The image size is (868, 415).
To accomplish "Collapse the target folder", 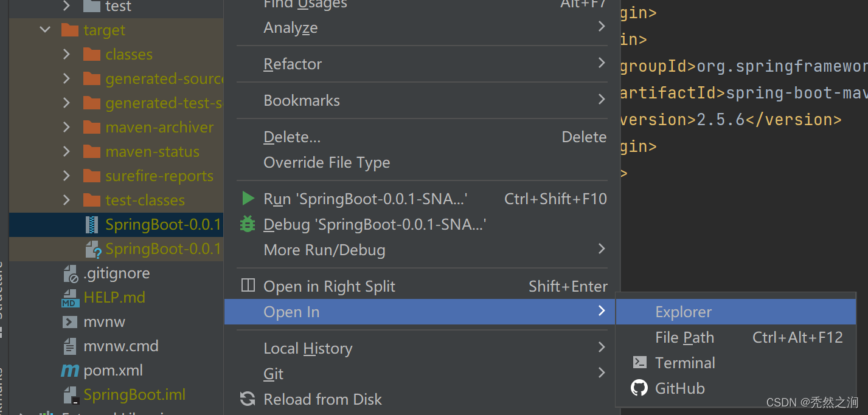I will pos(45,30).
